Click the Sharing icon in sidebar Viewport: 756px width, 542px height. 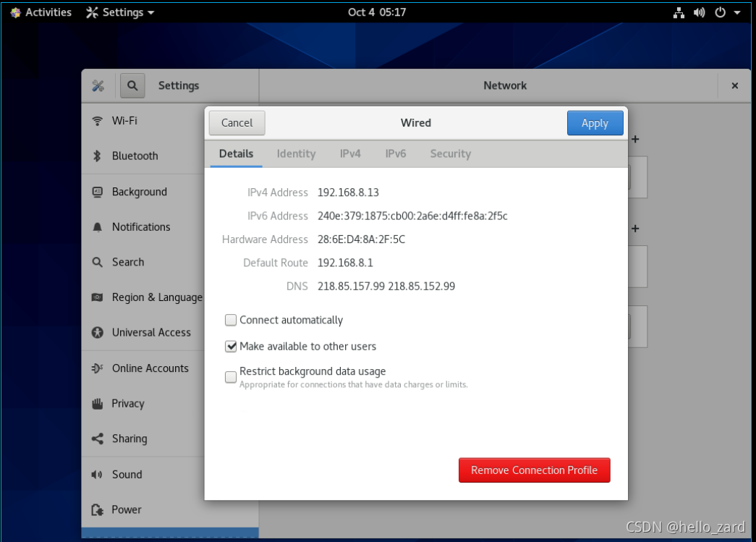coord(98,439)
